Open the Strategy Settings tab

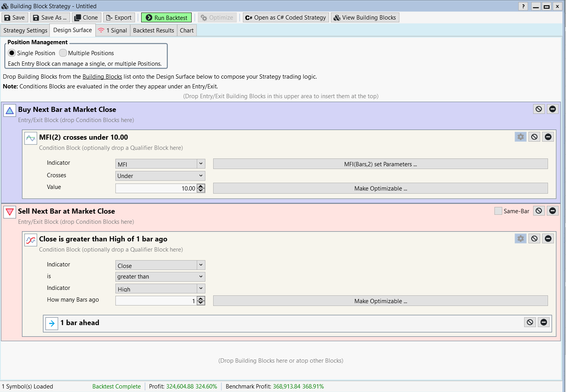[x=25, y=31]
